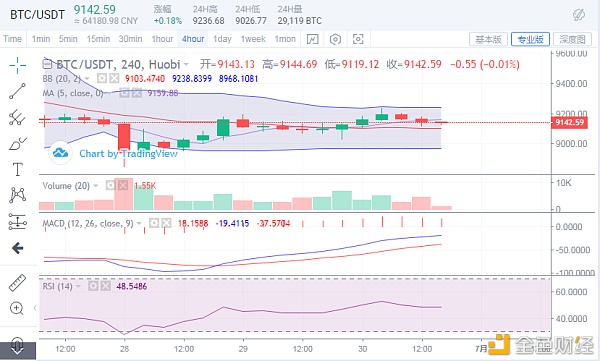The image size is (600, 361).
Task: Switch to 1hour interval
Action: 162,39
